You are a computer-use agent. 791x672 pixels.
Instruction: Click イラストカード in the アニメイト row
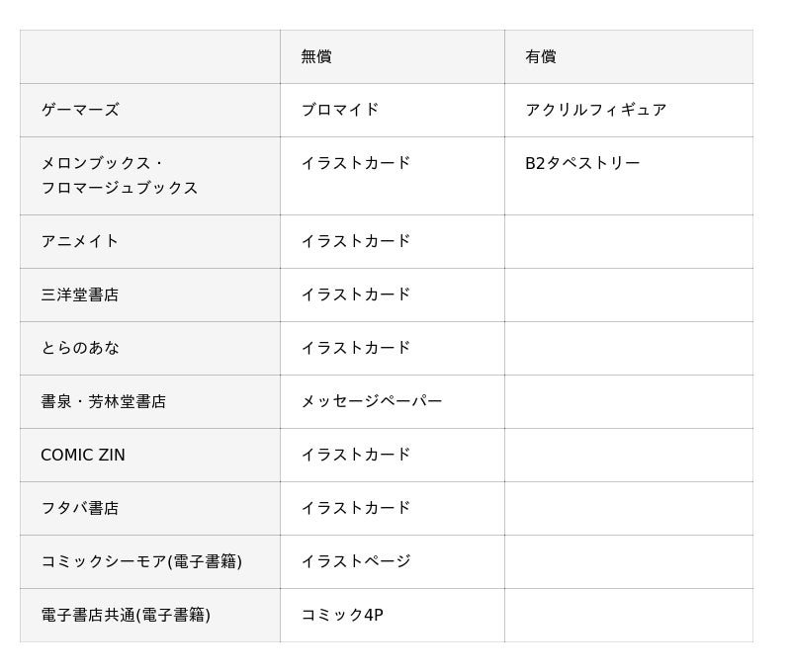356,241
